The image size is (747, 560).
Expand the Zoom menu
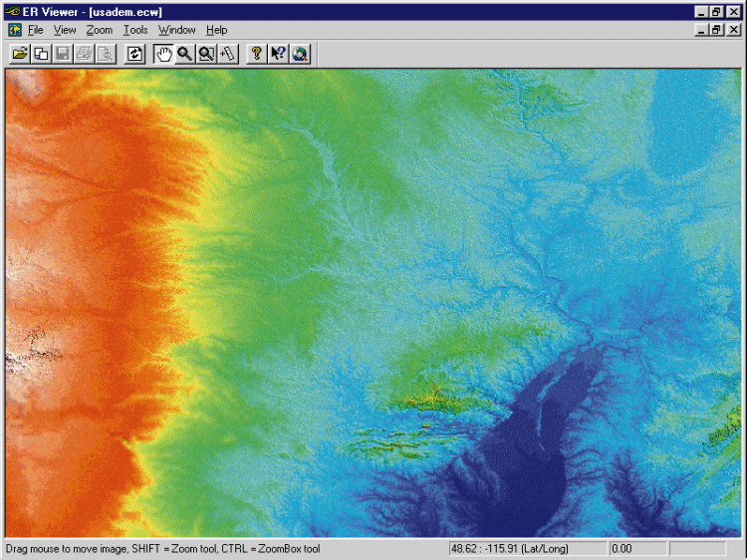pos(100,30)
